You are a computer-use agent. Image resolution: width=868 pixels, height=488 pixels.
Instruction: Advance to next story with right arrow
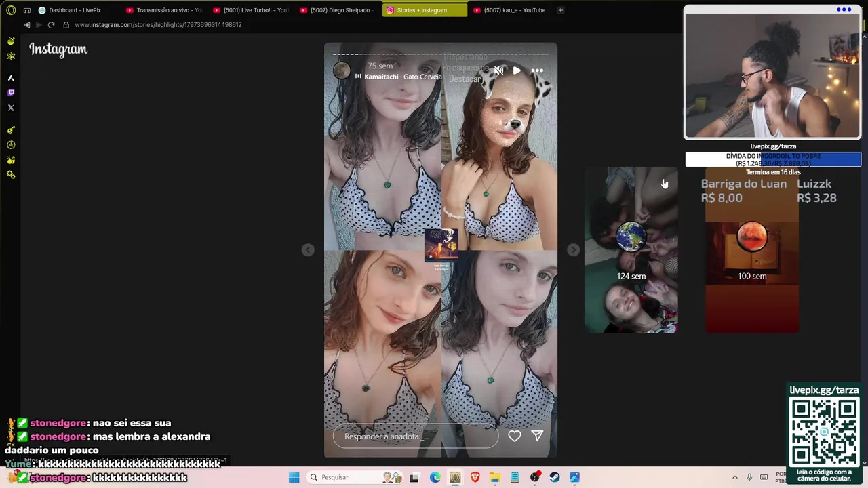tap(574, 250)
